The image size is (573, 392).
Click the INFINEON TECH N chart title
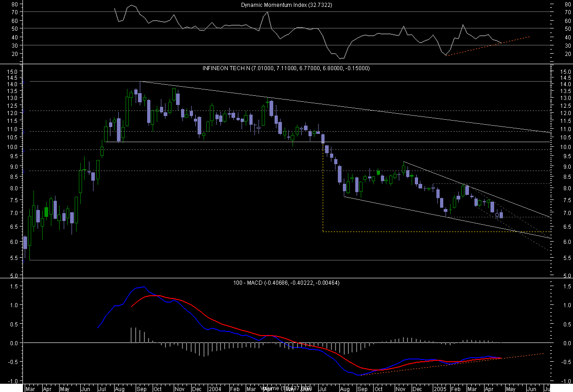(x=286, y=68)
